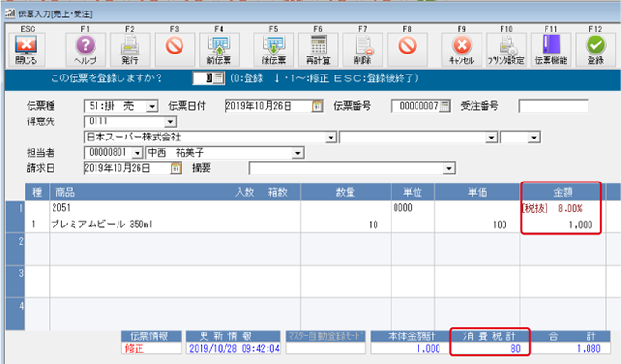The image size is (621, 364).
Task: Click the 単位 column header
Action: [x=413, y=192]
